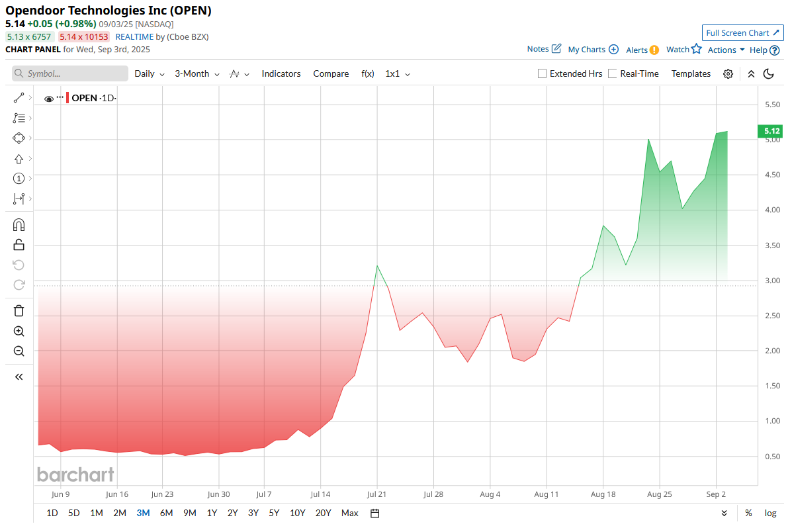Enable the Extended Hrs checkbox

(542, 73)
